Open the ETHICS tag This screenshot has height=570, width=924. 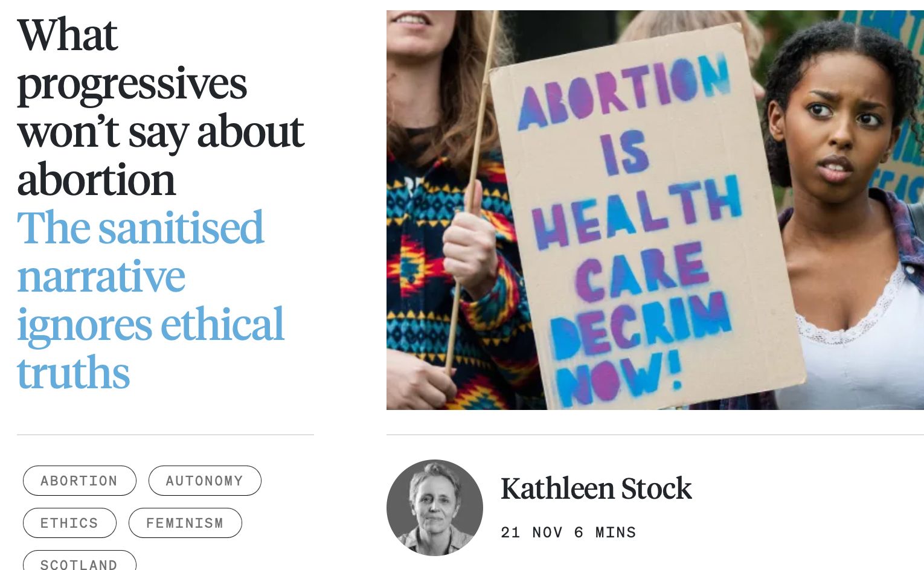(69, 523)
